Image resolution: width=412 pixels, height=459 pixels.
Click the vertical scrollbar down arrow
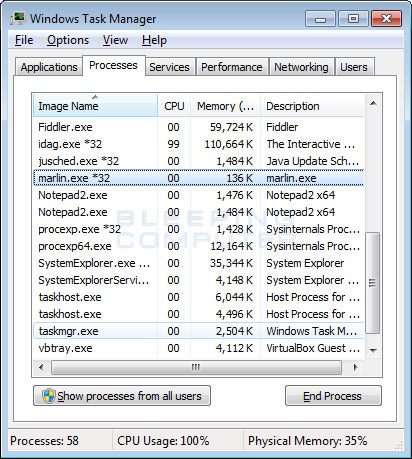pos(373,350)
